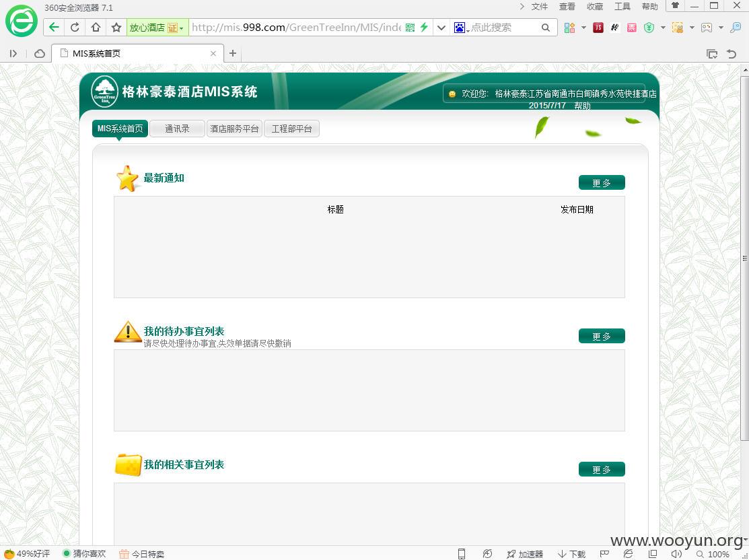The width and height of the screenshot is (749, 560).
Task: Bookmark page using the star icon
Action: (x=116, y=27)
